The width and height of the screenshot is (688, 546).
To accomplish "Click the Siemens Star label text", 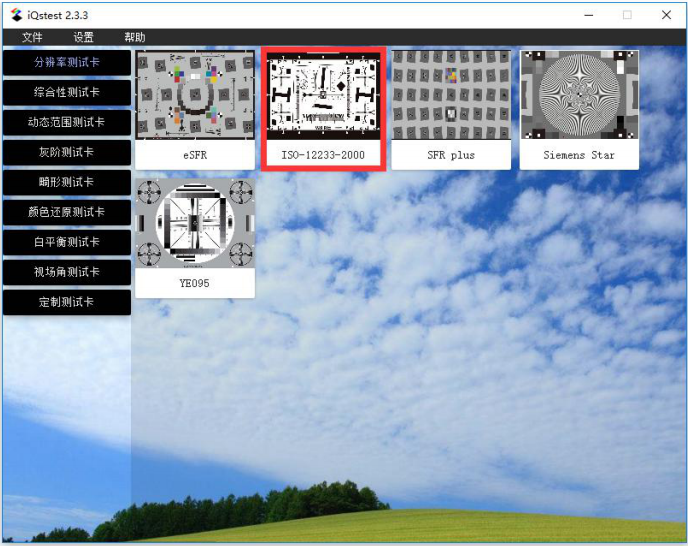I will [579, 155].
